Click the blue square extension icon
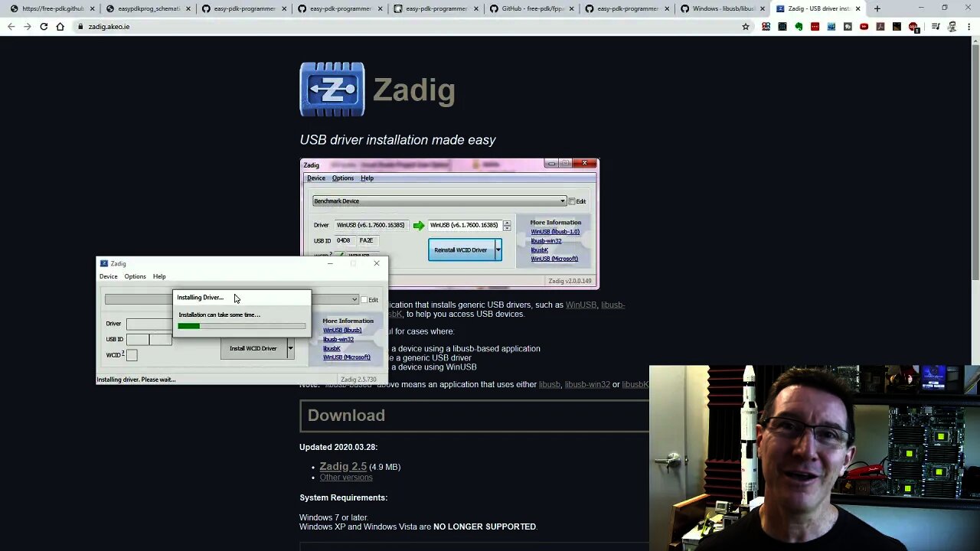Viewport: 980px width, 551px height. [831, 27]
